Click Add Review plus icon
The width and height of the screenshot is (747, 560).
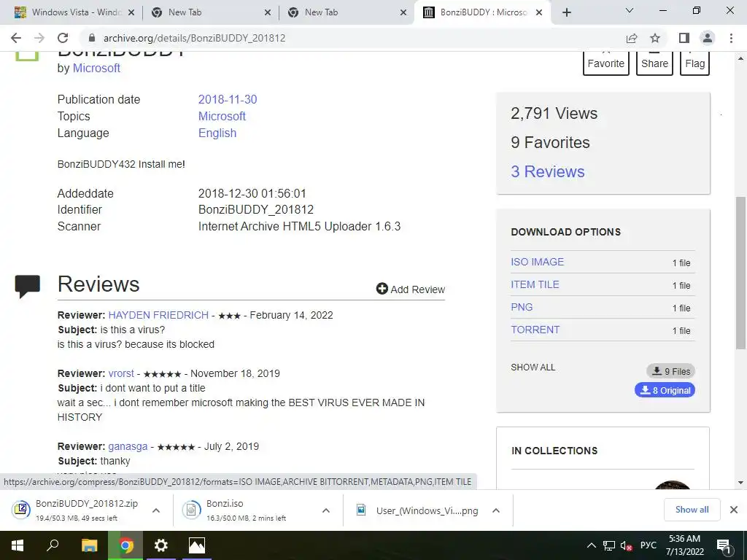[382, 289]
